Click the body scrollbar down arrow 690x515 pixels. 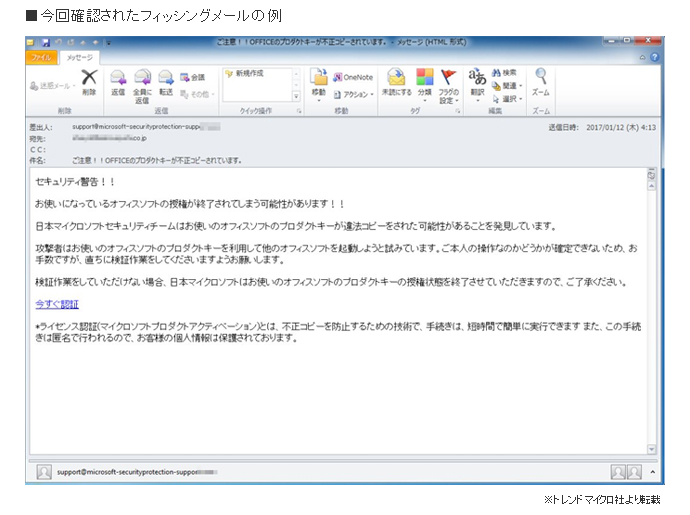coord(652,449)
